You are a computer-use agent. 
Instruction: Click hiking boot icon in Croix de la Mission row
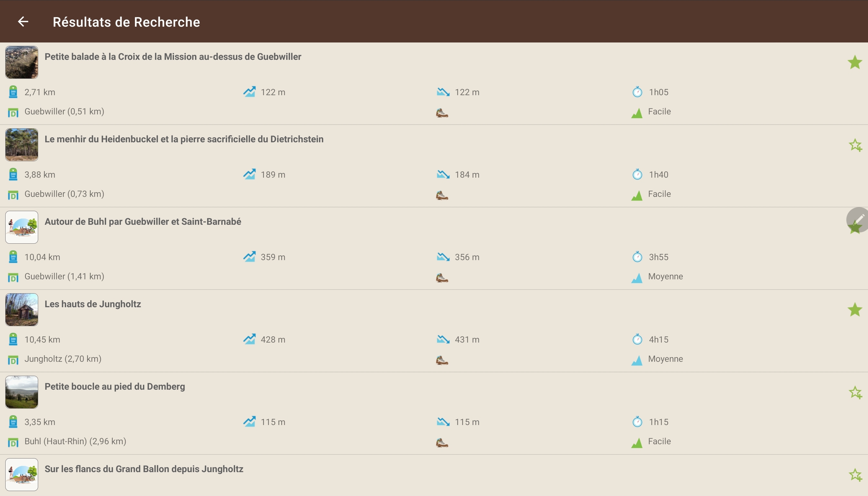[x=442, y=113]
